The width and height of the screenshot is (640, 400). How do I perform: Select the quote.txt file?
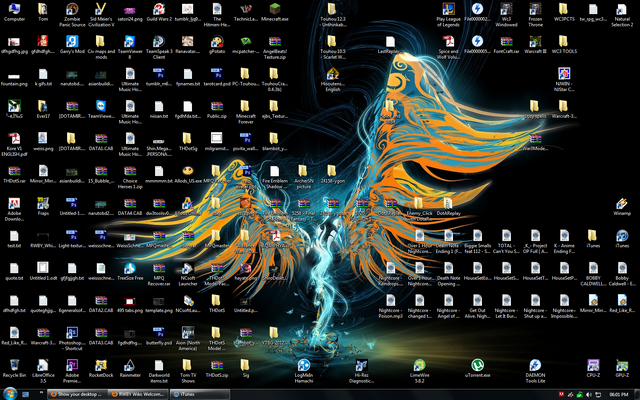pos(14,271)
